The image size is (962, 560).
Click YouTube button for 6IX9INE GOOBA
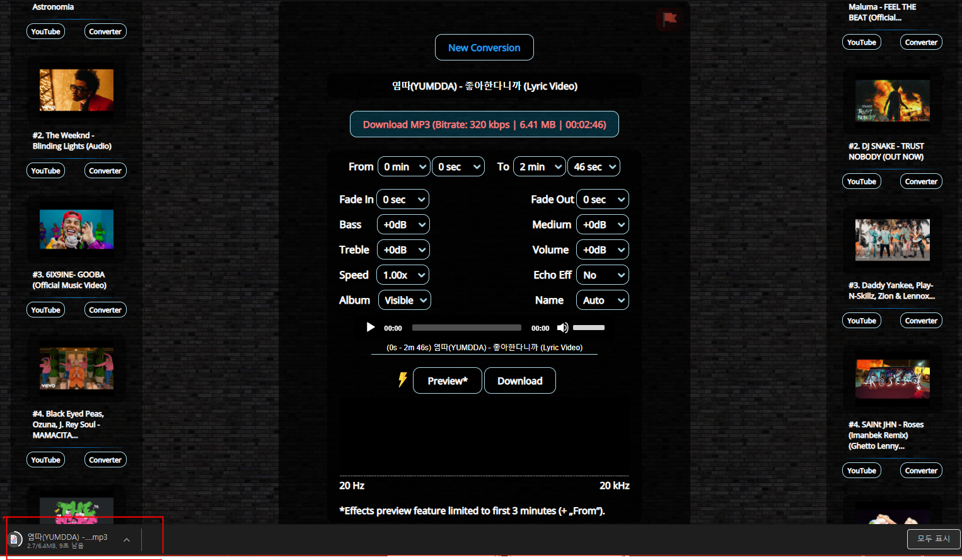tap(45, 310)
